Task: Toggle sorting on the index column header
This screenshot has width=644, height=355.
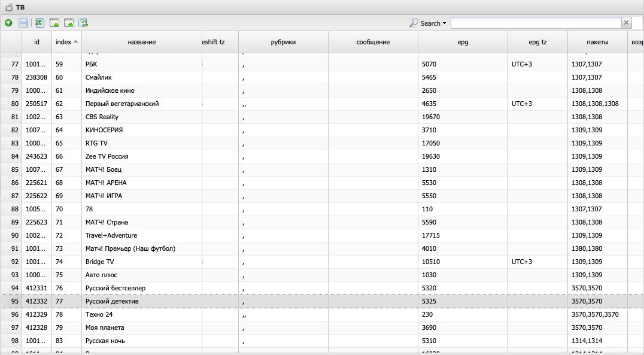Action: click(66, 42)
